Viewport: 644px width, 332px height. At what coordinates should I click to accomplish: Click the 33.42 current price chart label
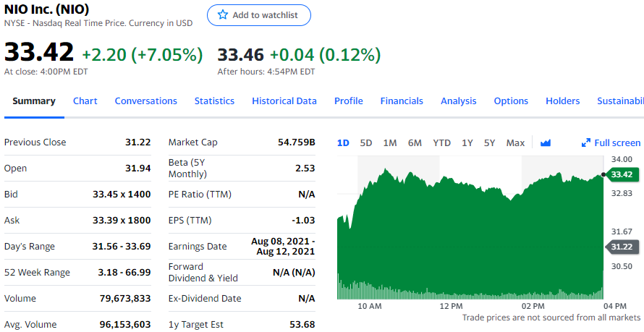pos(622,174)
